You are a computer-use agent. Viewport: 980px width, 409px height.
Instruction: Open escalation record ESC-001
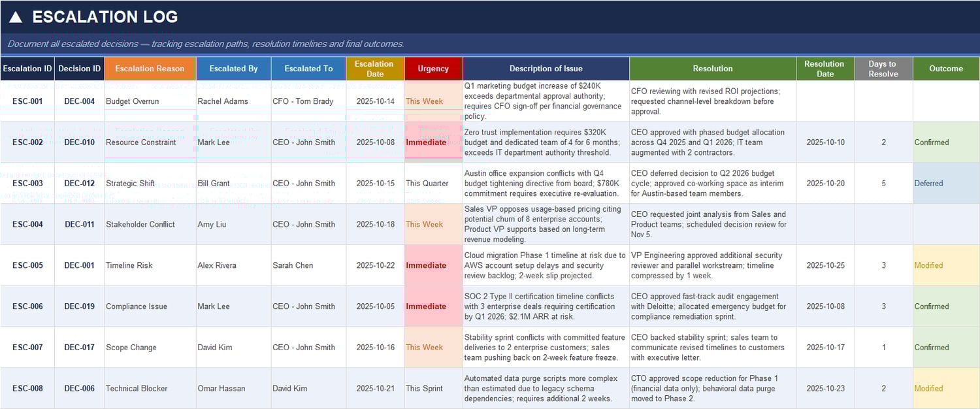[x=26, y=101]
